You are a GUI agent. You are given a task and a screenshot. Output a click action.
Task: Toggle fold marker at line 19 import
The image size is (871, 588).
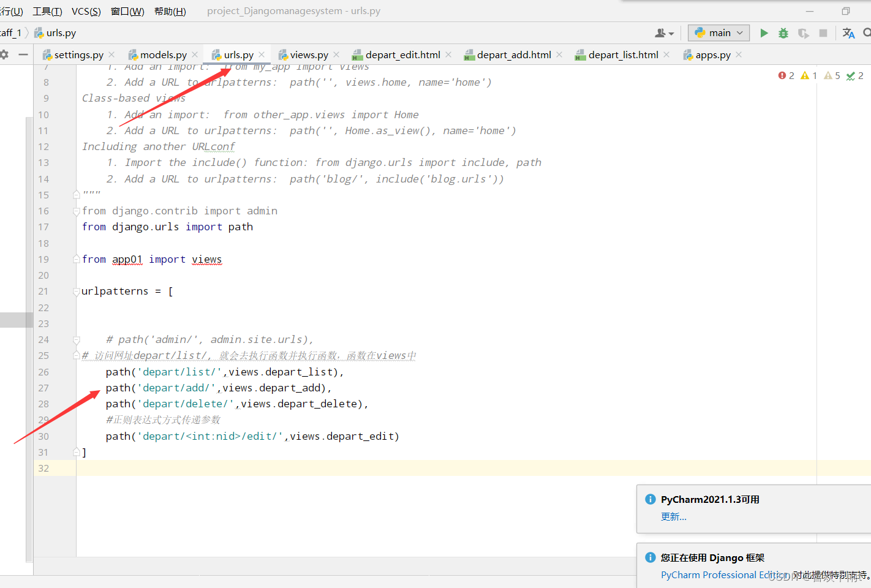click(x=77, y=259)
